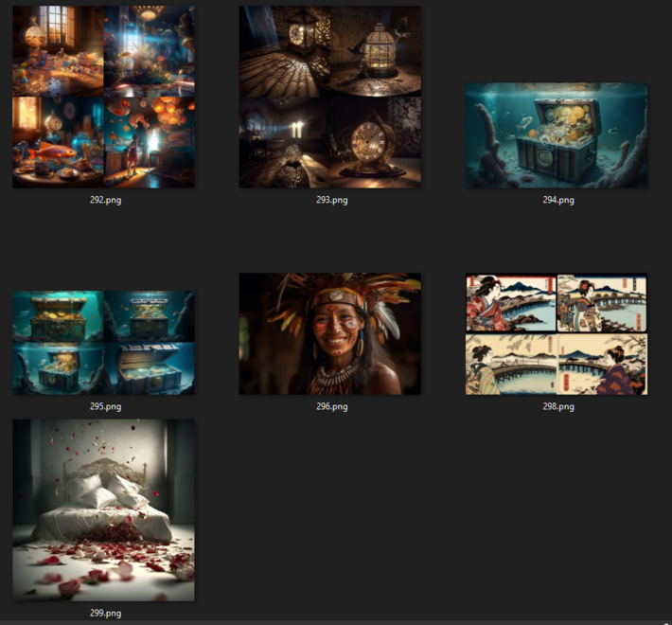Click the file name 296.png
The width and height of the screenshot is (672, 625).
click(332, 407)
